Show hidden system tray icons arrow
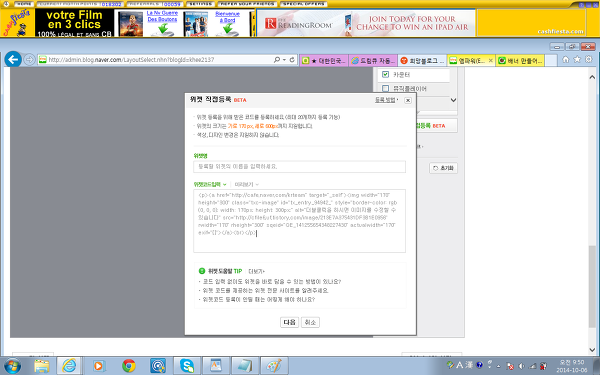 point(499,366)
